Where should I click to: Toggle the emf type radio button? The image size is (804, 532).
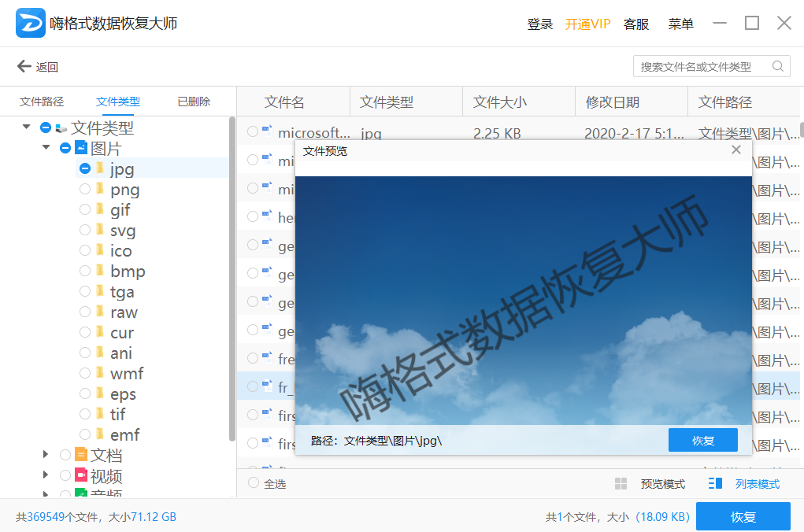point(85,434)
